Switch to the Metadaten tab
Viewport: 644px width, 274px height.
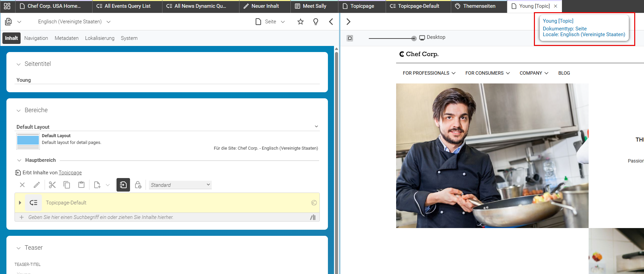tap(67, 38)
